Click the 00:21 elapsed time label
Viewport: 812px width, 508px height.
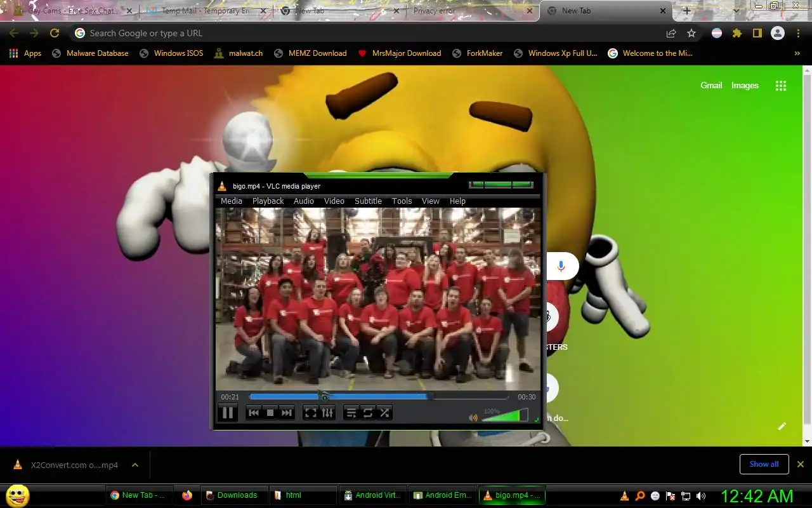tap(230, 397)
